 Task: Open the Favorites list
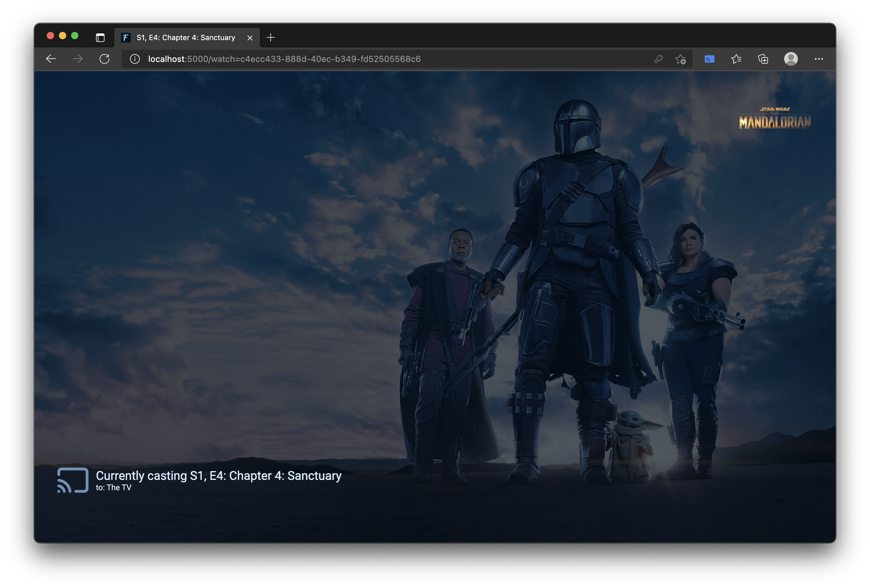pos(736,59)
